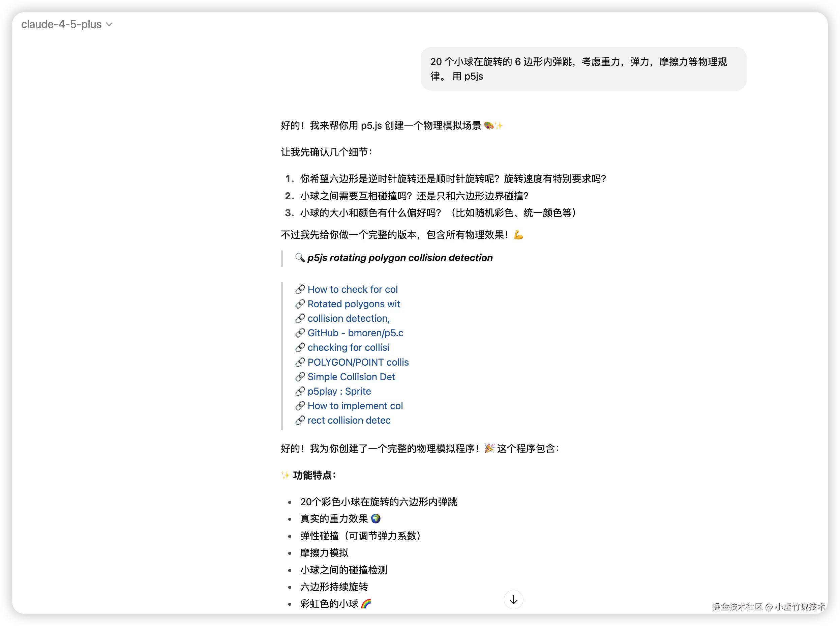840x626 pixels.
Task: Open the "How to check for col" link
Action: pos(353,289)
